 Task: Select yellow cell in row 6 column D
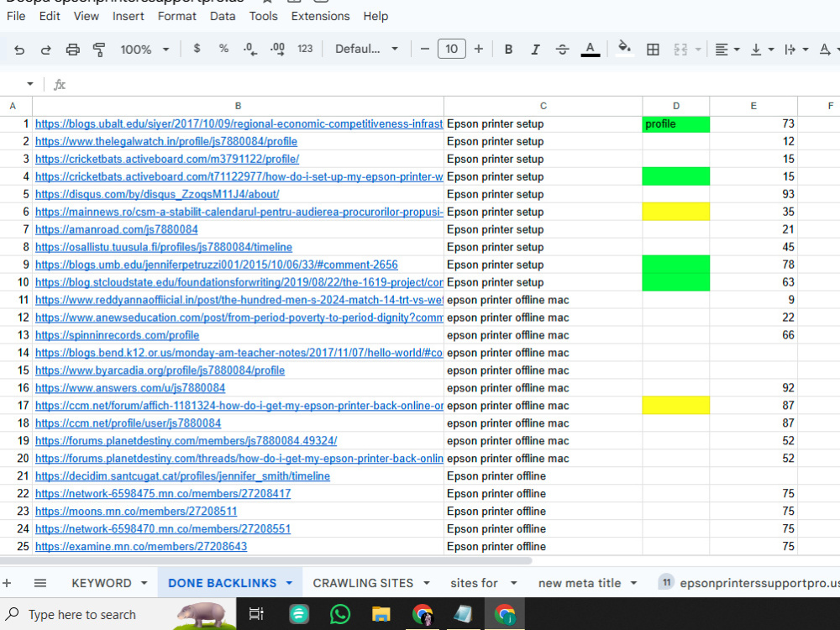click(675, 212)
